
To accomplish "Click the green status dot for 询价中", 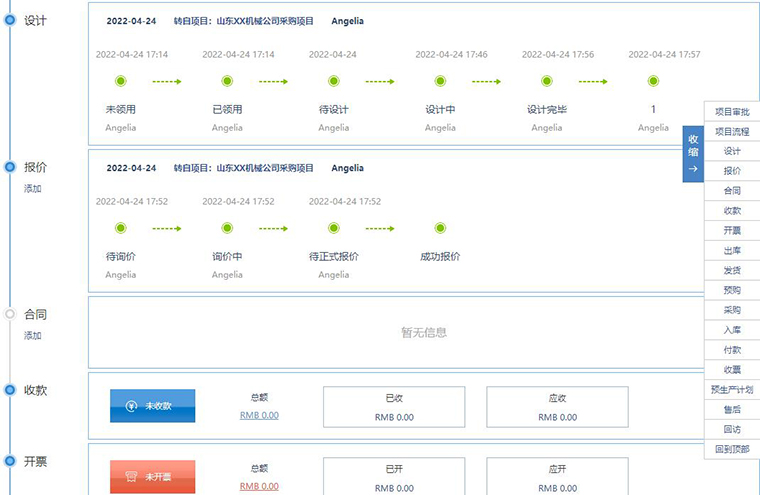I will (x=227, y=228).
